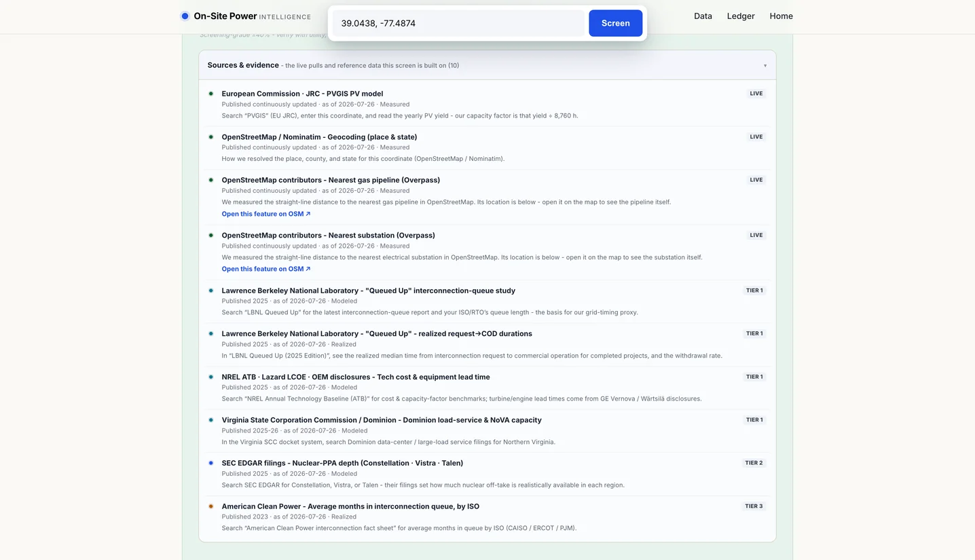The height and width of the screenshot is (560, 975).
Task: Open substation's "Open this feature on OSM" link
Action: (266, 269)
